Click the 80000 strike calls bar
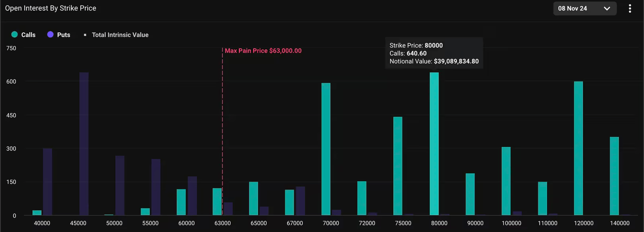 [x=434, y=144]
